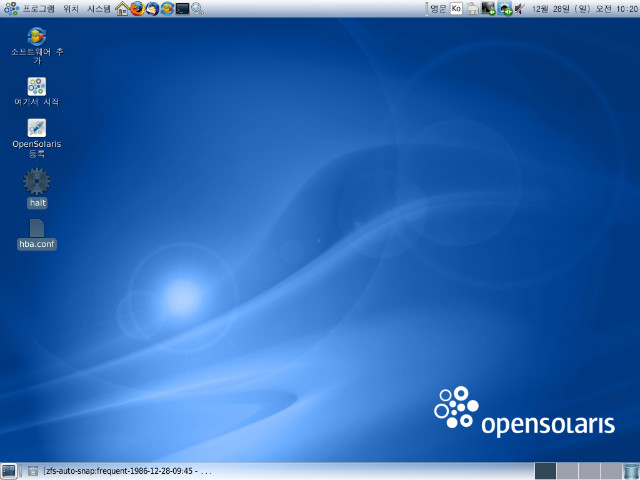Click the Show Desktop button in bottom panel
This screenshot has width=640, height=480.
click(x=9, y=471)
